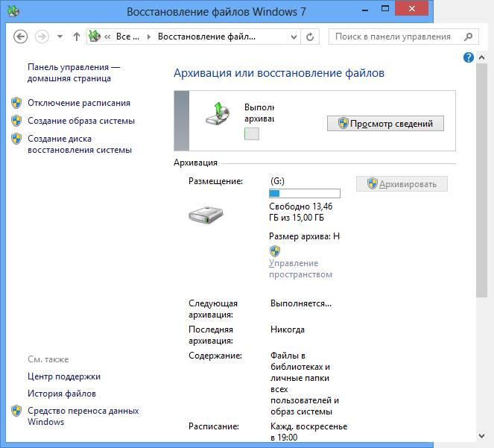Click the shield icon beside "Отключение расписания"
Screen dimensions: 494x448
(x=16, y=103)
